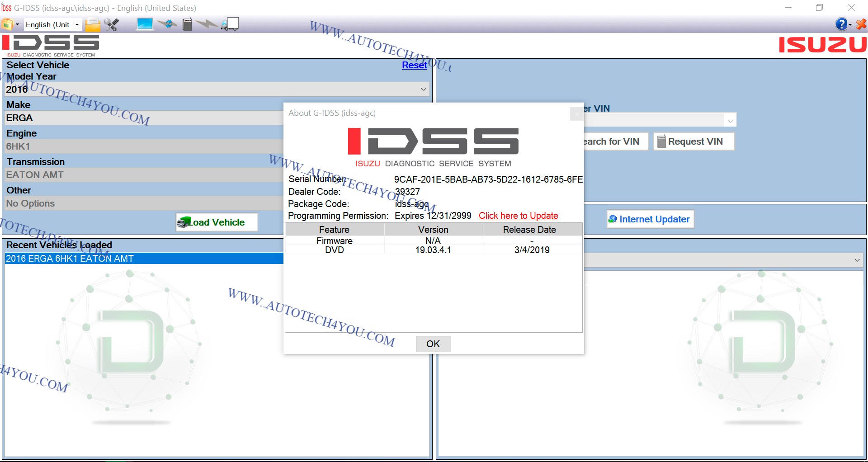868x462 pixels.
Task: Click the truck icon in toolbar
Action: 230,24
